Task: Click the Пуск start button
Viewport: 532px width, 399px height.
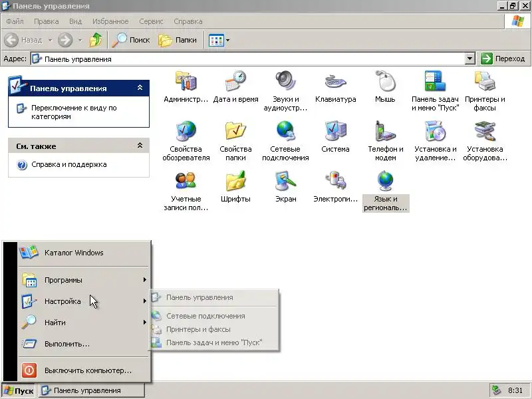Action: tap(19, 391)
